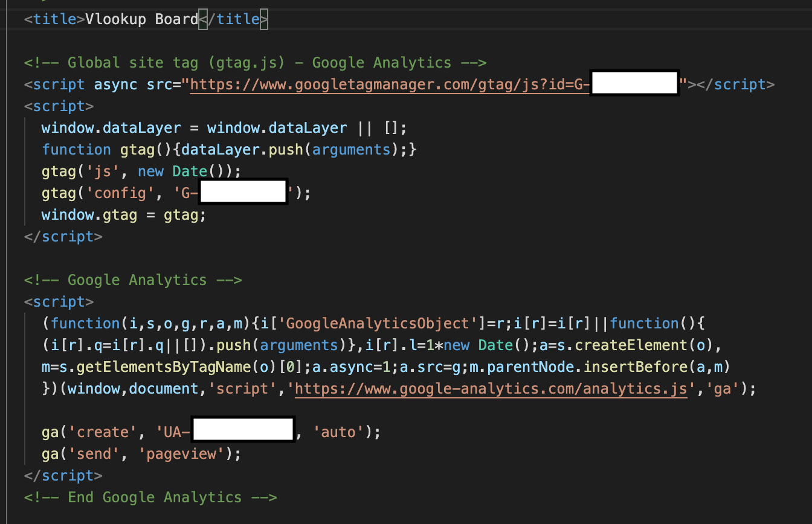Click 's.createElement(o)' in the snippet
The image size is (812, 524).
tap(640, 345)
